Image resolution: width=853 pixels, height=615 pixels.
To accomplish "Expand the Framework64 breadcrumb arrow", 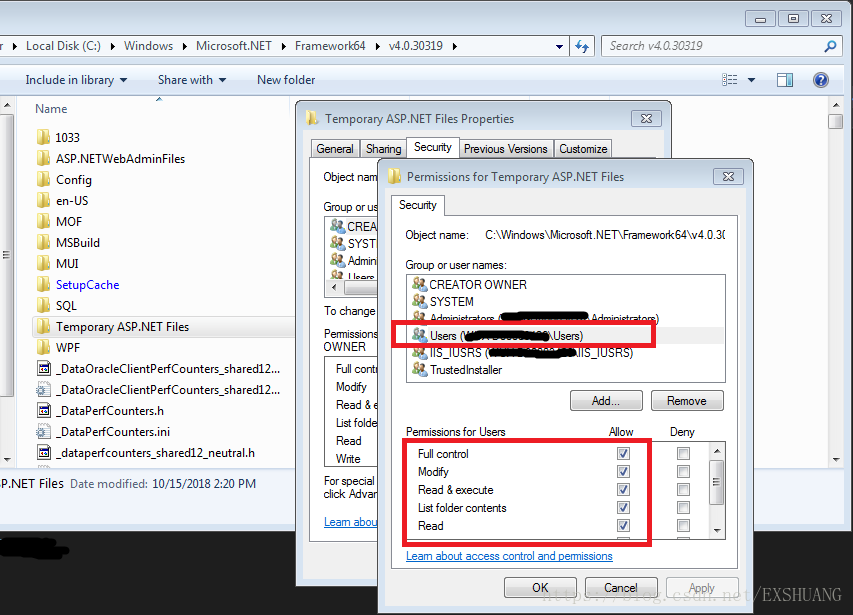I will (x=377, y=46).
